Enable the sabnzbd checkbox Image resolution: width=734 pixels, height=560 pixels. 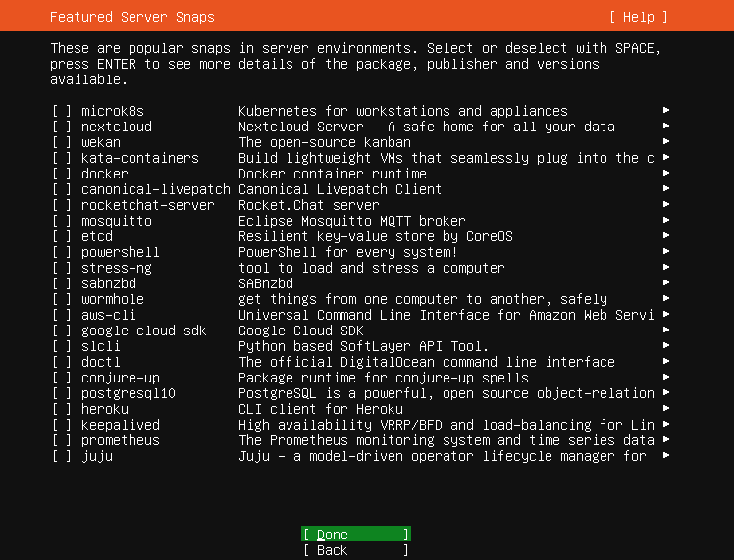coord(62,283)
